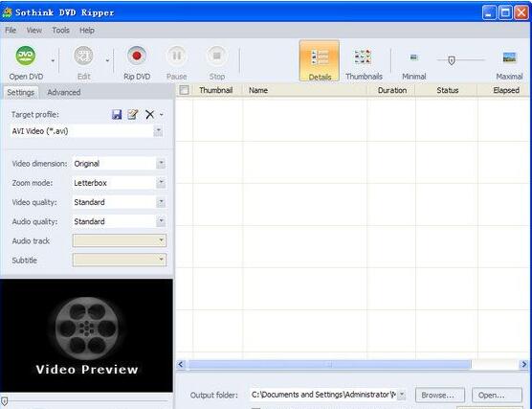
Task: Expand the Open DVD dropdown arrow
Action: tap(53, 60)
